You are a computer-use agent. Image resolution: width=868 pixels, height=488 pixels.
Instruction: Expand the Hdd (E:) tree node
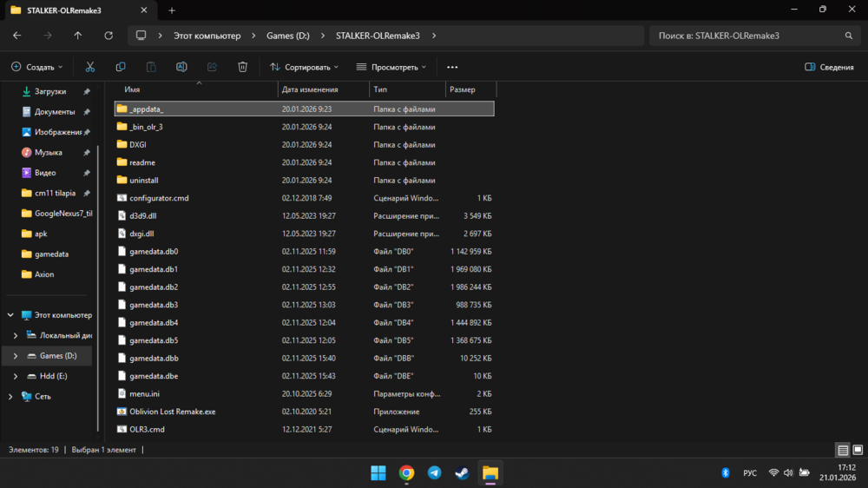(x=16, y=376)
